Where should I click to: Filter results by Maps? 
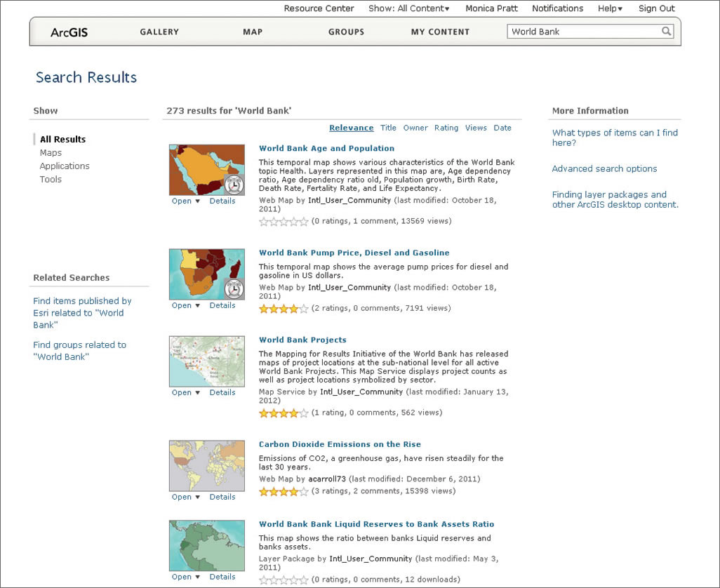51,153
